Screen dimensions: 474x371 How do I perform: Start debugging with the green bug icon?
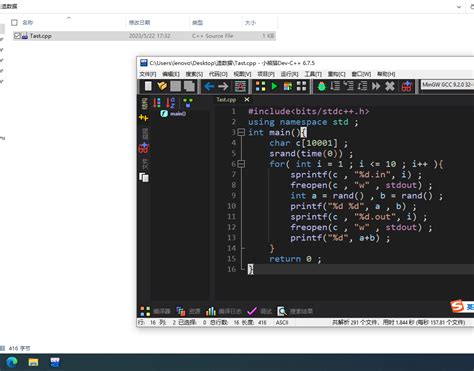coord(321,86)
